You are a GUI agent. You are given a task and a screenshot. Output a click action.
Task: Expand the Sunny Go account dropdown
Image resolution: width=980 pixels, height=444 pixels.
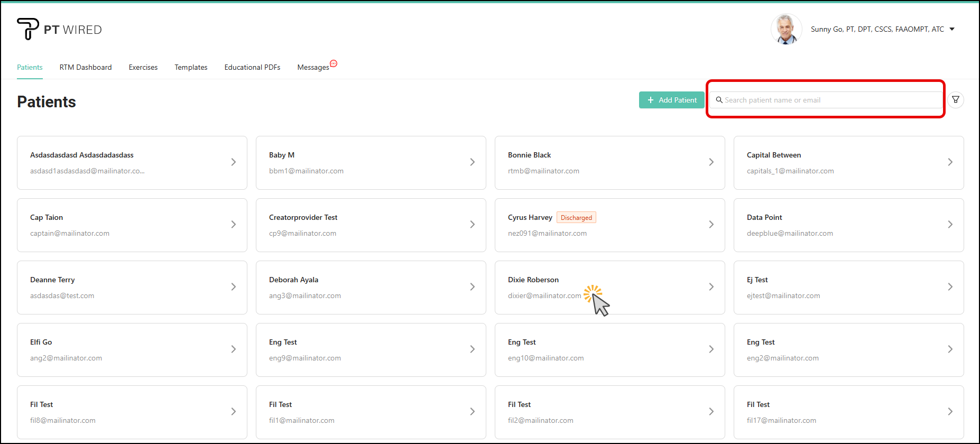(952, 29)
